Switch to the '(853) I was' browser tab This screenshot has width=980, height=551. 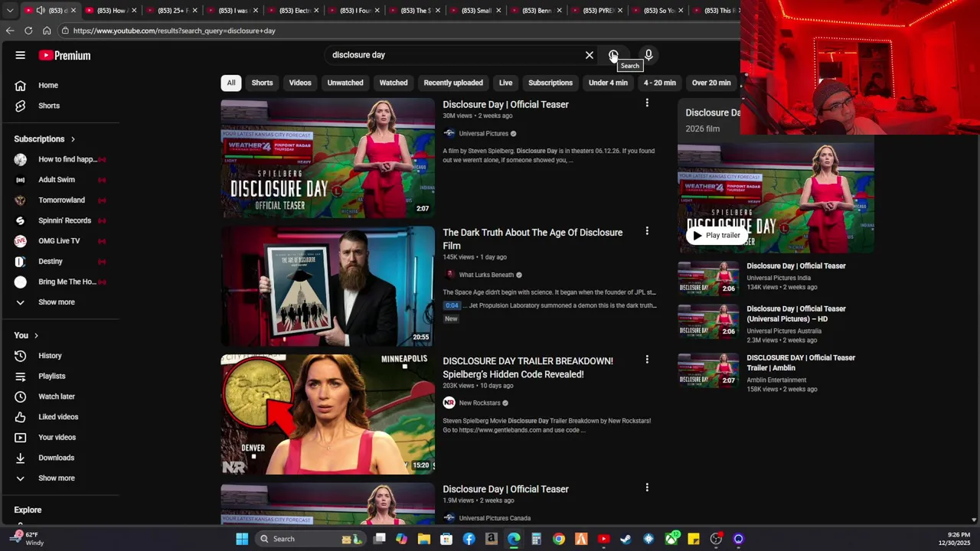click(232, 11)
